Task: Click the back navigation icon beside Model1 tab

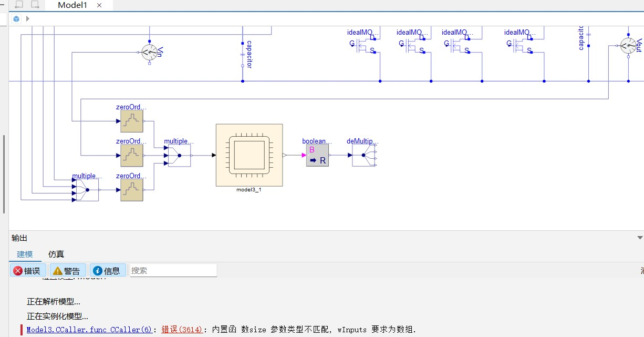Action: tap(19, 5)
